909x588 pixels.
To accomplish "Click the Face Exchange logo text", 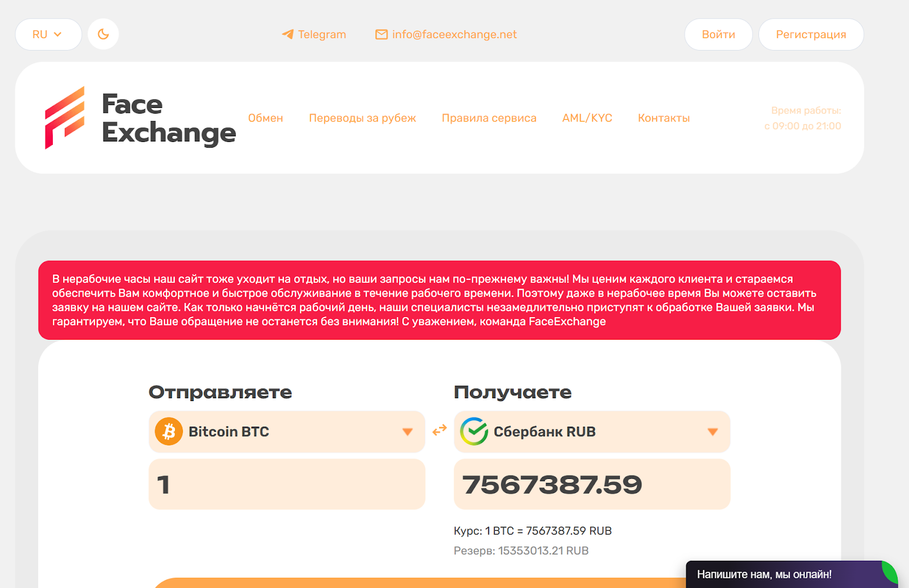I will coord(169,118).
